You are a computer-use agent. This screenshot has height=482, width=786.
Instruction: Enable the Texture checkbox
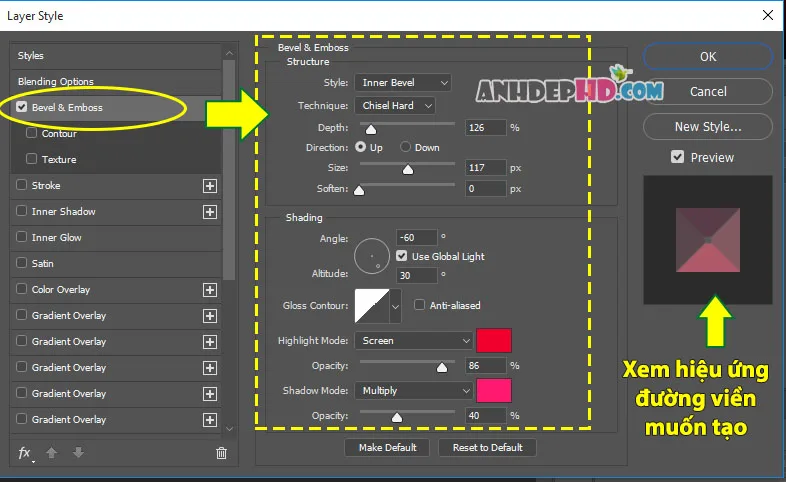click(x=32, y=159)
